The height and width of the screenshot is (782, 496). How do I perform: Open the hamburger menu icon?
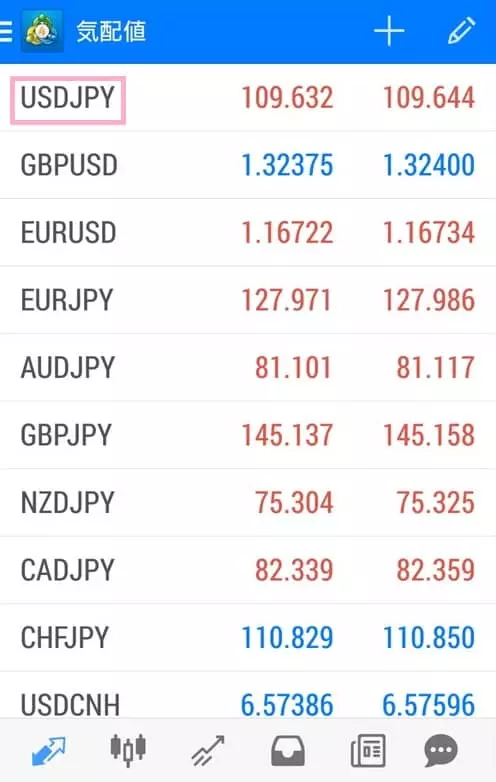click(5, 32)
